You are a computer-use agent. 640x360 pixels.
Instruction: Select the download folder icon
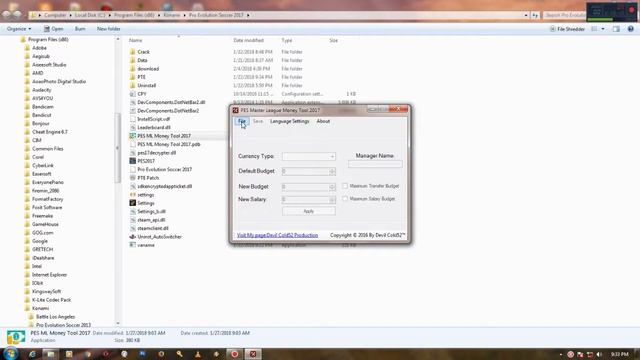(x=133, y=69)
